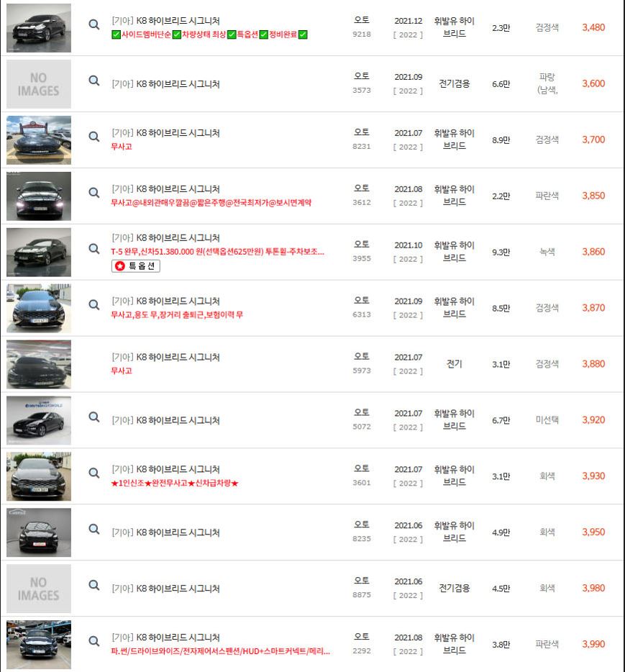Click the mileage value 2.3만
Image resolution: width=625 pixels, height=672 pixels.
coord(501,28)
